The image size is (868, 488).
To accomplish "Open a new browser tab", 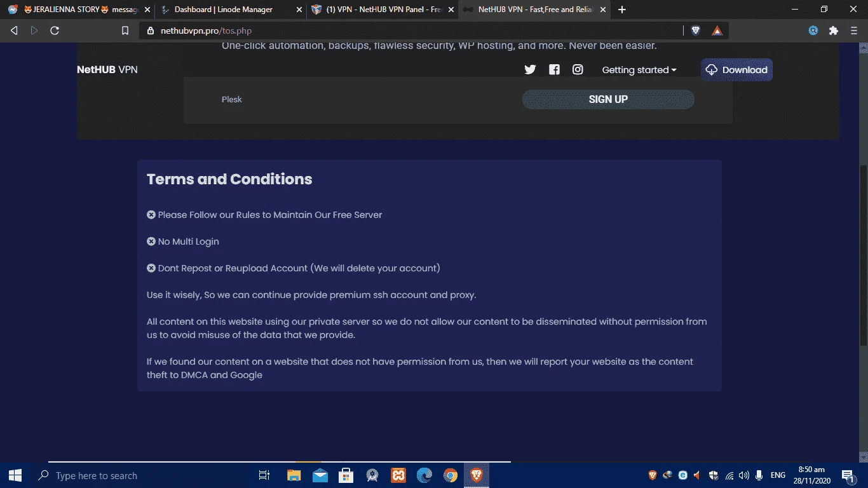I will (622, 10).
